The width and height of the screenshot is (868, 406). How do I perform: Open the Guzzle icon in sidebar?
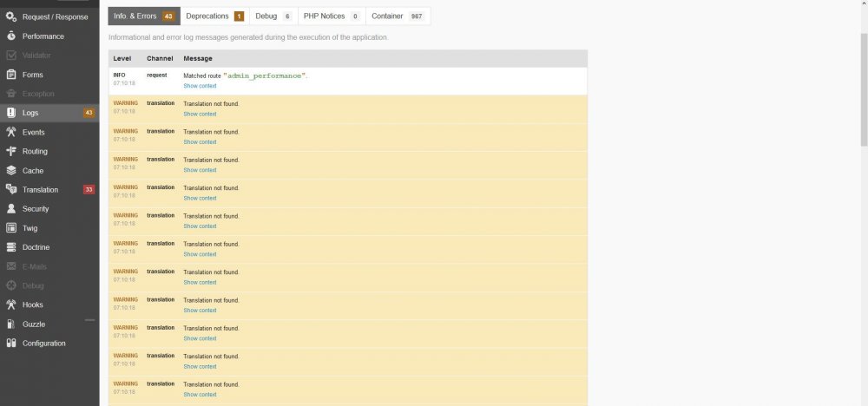11,324
